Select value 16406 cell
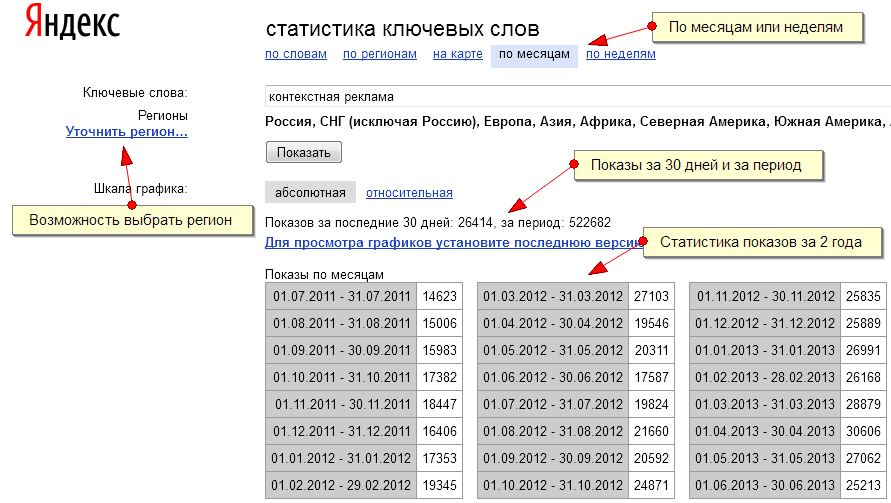 click(440, 431)
